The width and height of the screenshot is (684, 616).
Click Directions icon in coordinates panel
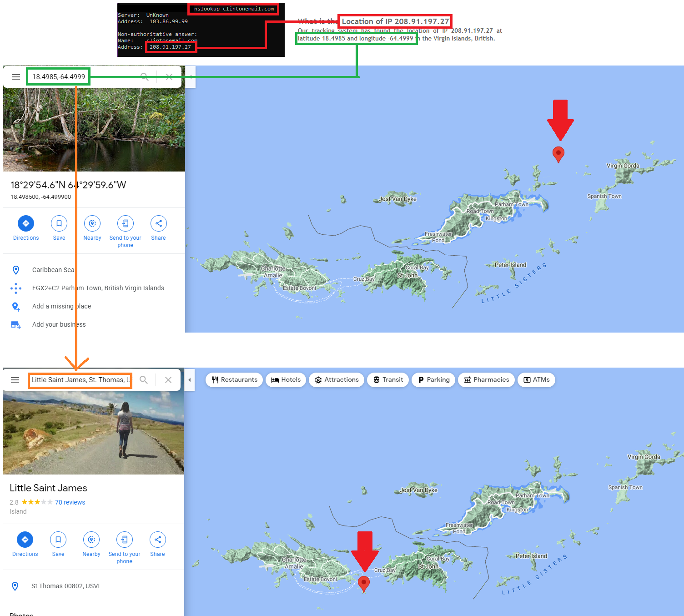(x=26, y=223)
